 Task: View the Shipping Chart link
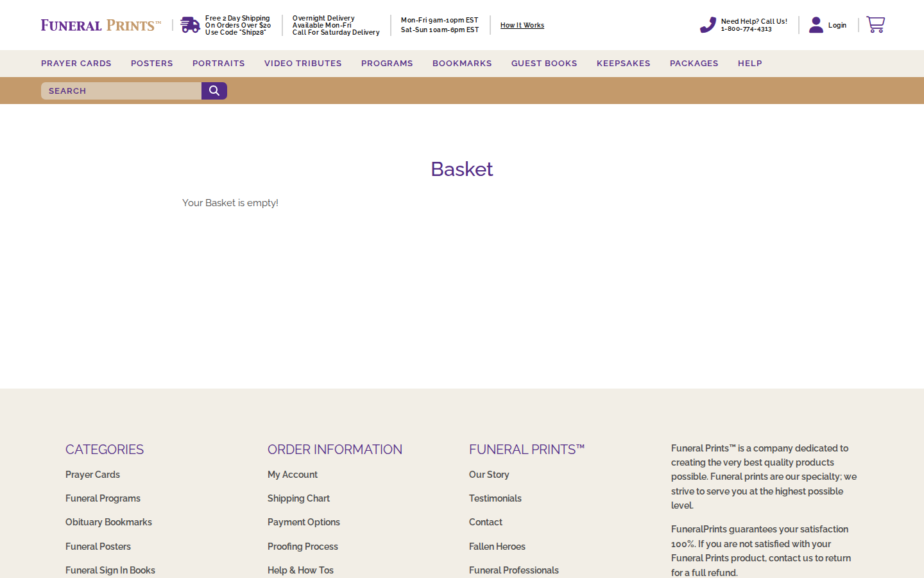click(x=298, y=498)
